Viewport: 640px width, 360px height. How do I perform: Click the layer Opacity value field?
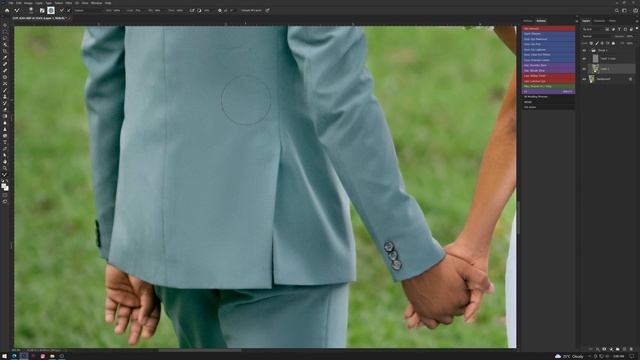[629, 36]
